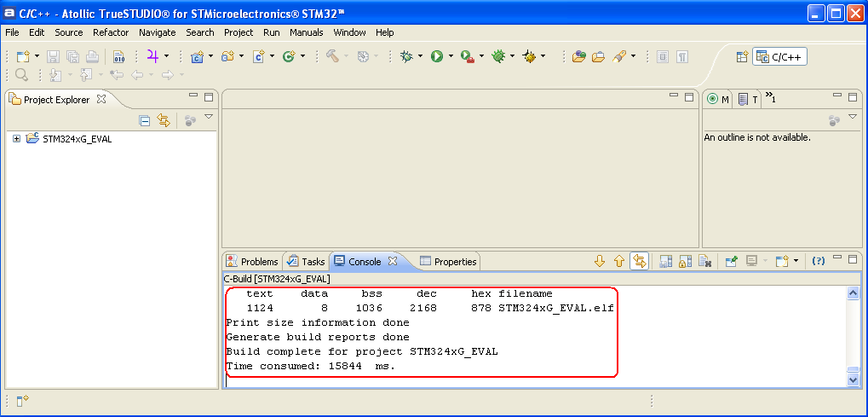This screenshot has width=868, height=417.
Task: Open the New wizard dropdown arrow
Action: [37, 56]
